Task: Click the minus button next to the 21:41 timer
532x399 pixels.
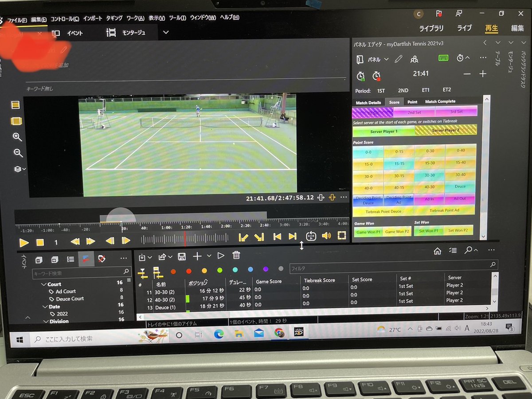Action: tap(467, 74)
